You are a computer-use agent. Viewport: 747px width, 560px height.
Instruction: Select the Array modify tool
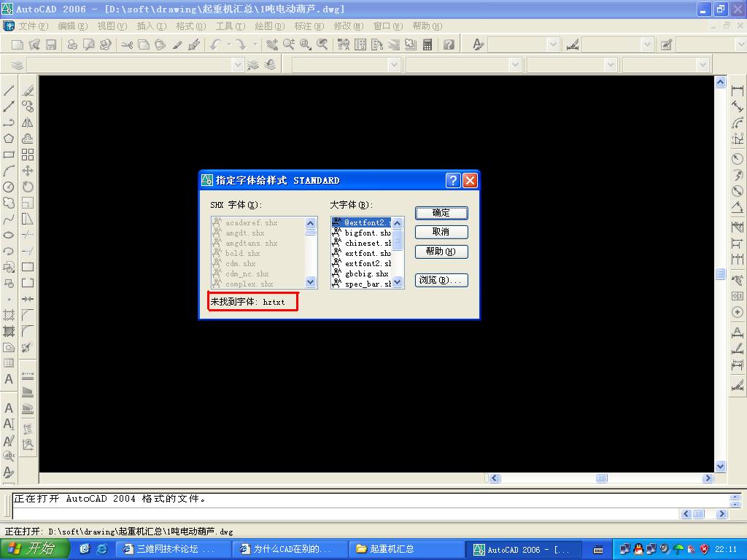(x=28, y=155)
